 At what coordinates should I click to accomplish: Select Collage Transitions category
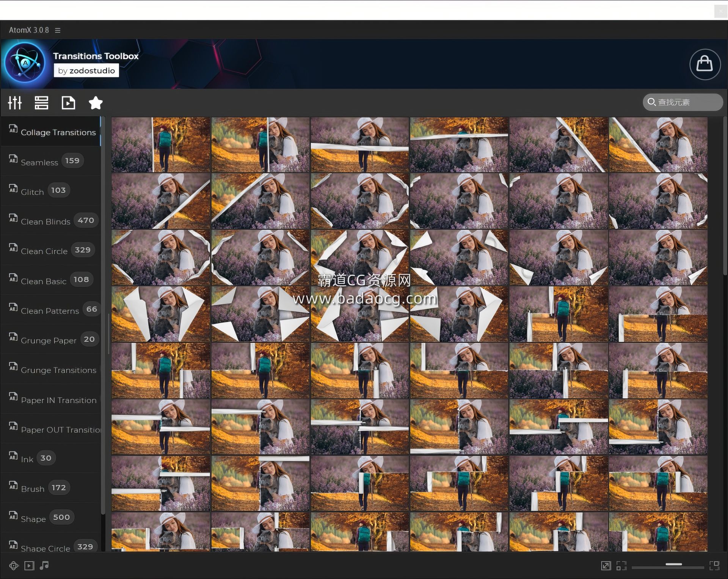[51, 132]
